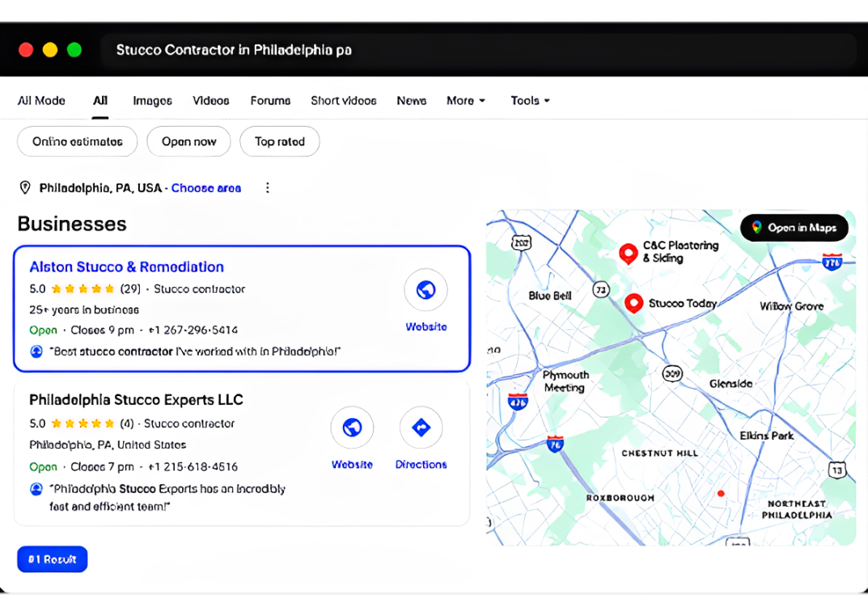Click the Plymouth Meeting map label
868x616 pixels.
[565, 382]
